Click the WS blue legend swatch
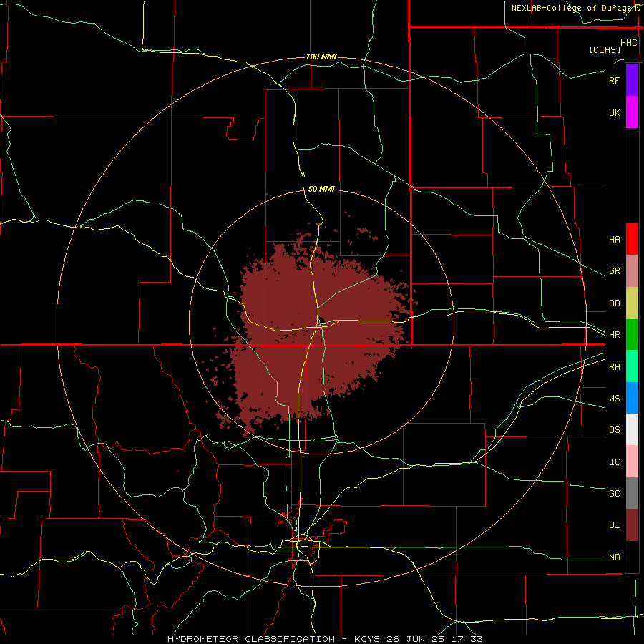The image size is (644, 644). [x=632, y=398]
